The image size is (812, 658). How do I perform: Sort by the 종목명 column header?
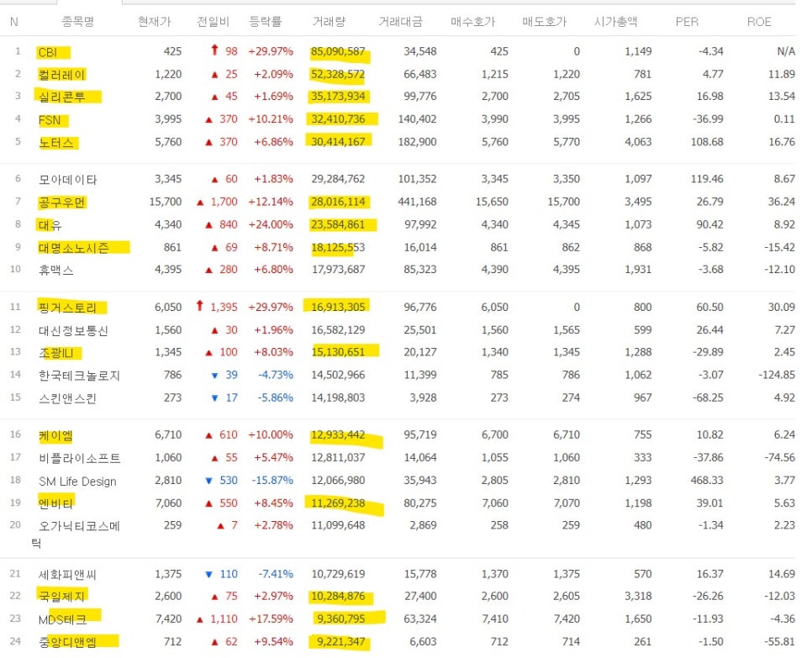pos(78,22)
